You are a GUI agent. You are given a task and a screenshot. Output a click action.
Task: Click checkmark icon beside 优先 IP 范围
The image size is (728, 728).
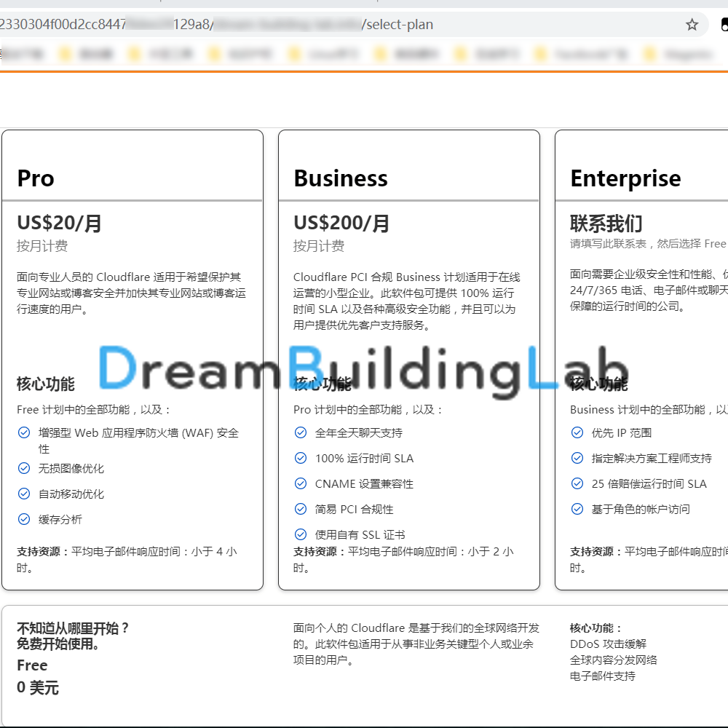[577, 432]
